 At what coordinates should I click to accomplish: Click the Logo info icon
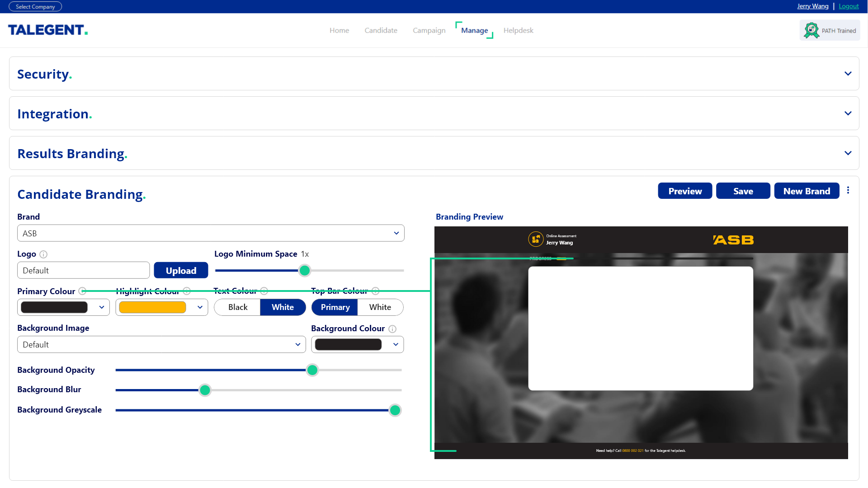tap(43, 254)
